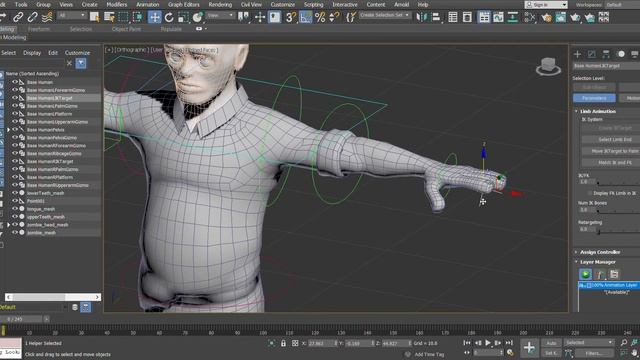Image resolution: width=640 pixels, height=360 pixels.
Task: Toggle 3D Snaps icon
Action: pos(290,17)
